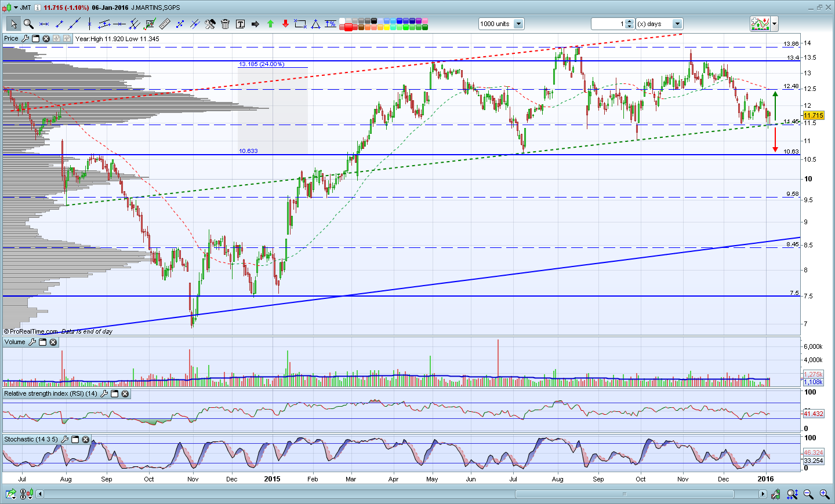The width and height of the screenshot is (835, 504).
Task: Activate the magnifying glass zoom tool
Action: coord(28,24)
